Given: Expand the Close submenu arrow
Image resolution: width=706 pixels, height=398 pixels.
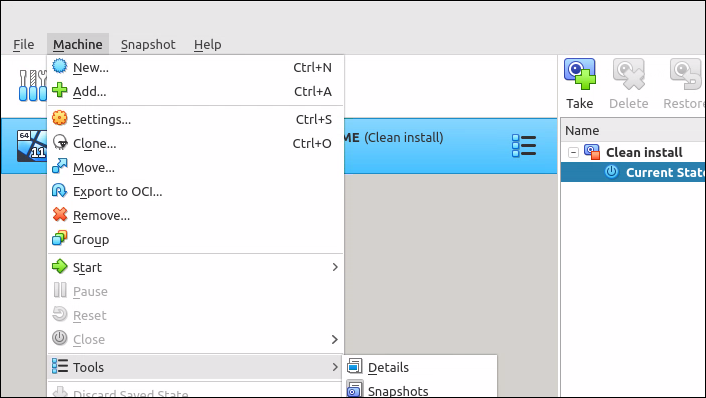Looking at the screenshot, I should click(x=335, y=339).
